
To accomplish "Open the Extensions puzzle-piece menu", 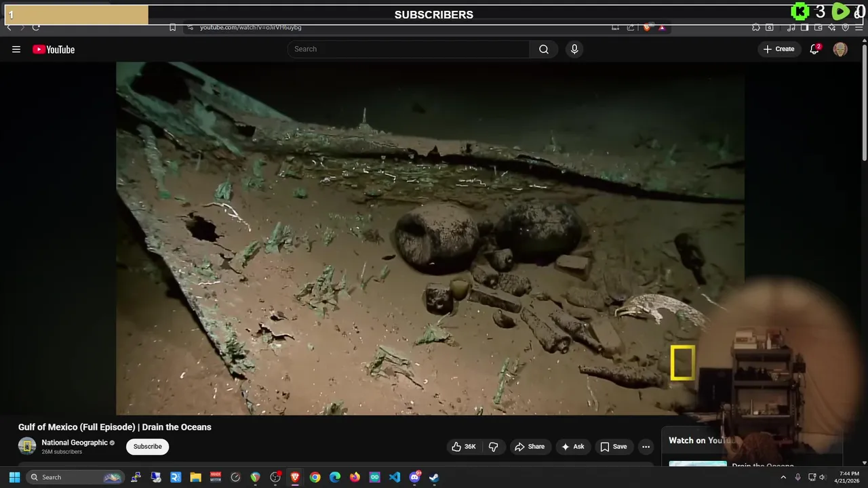I will coord(756,28).
